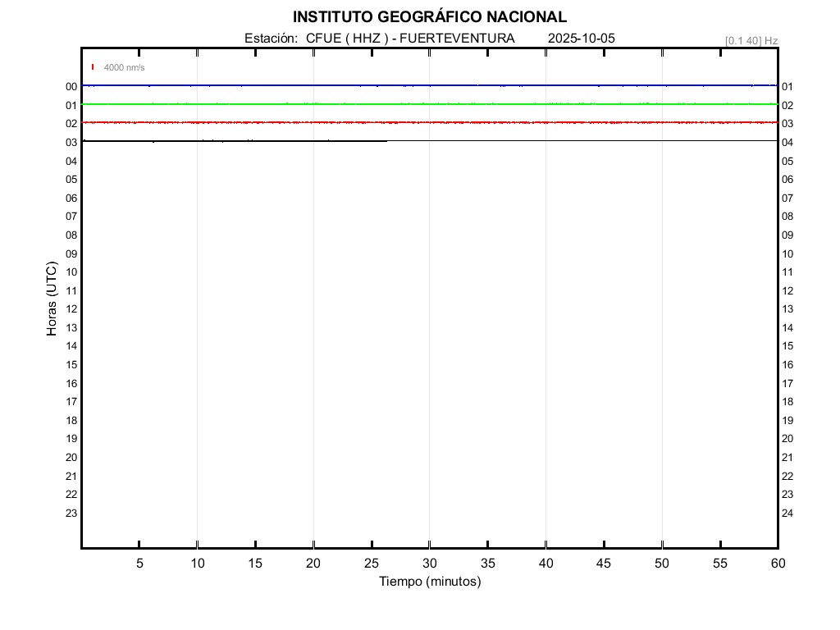
Task: Select hour 12 on the left axis
Action: pyautogui.click(x=71, y=309)
